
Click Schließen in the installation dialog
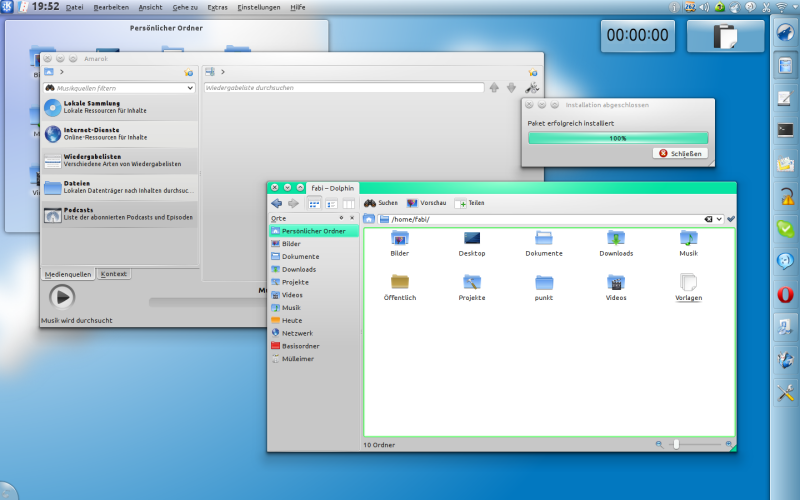[x=680, y=153]
